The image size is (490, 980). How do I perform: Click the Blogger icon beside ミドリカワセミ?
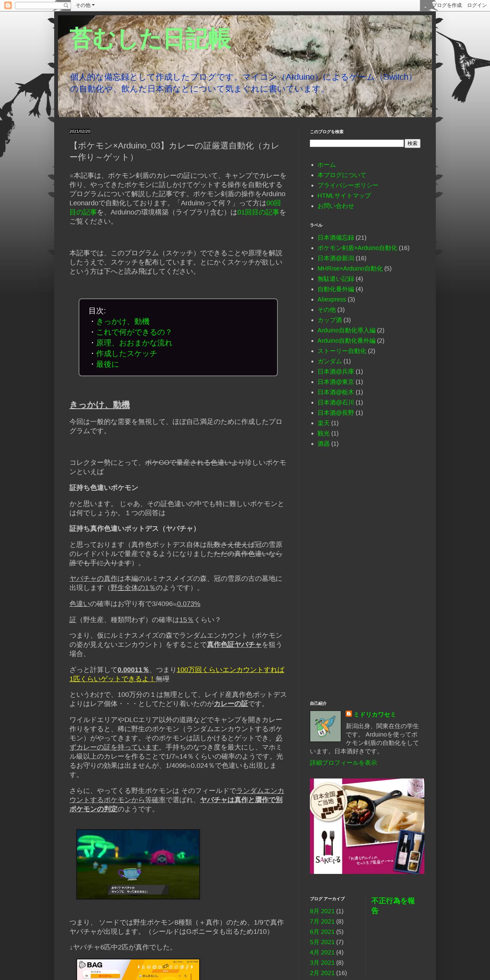[349, 714]
